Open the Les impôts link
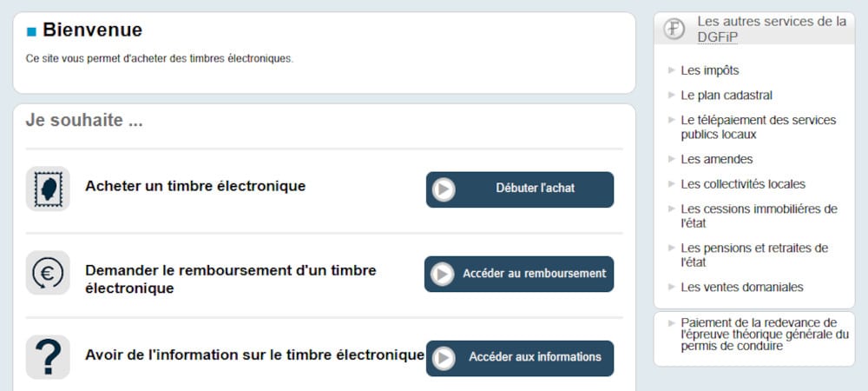The width and height of the screenshot is (868, 391). (709, 70)
